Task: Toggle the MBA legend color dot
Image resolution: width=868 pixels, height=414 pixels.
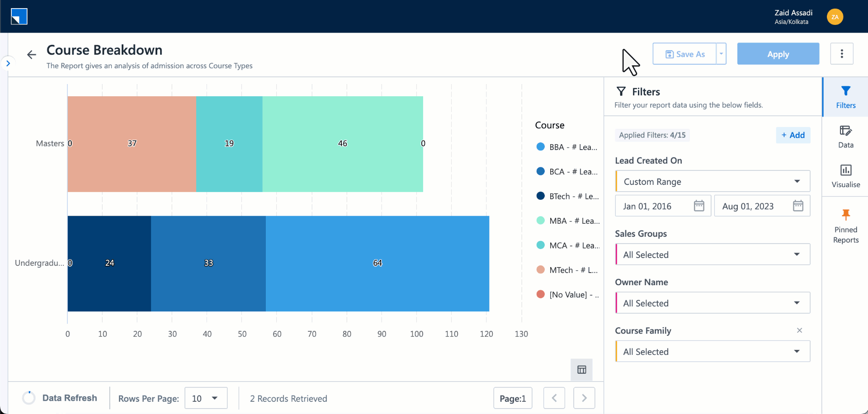Action: click(540, 221)
